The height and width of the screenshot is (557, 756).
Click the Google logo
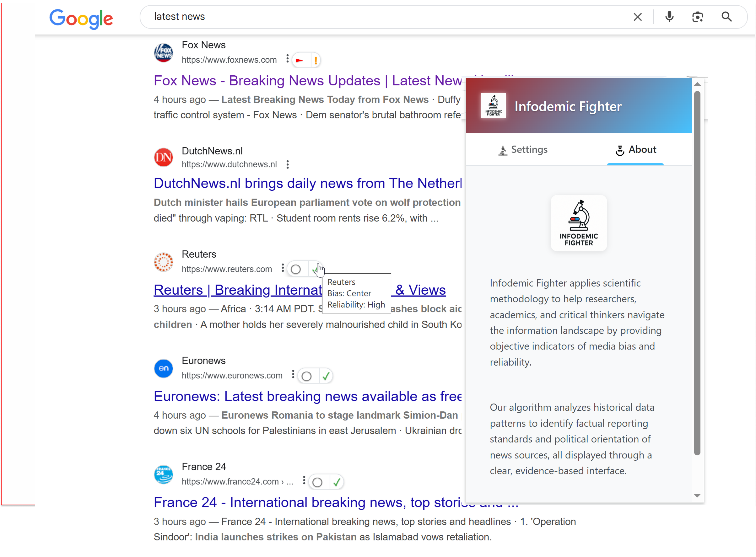pos(81,19)
